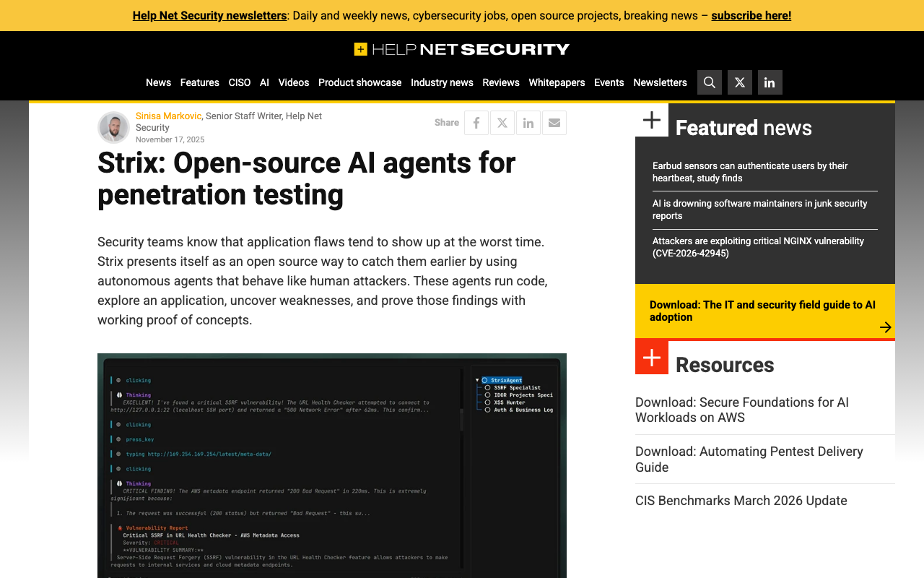Viewport: 924px width, 578px height.
Task: Open the Product showcase menu item
Action: pos(360,82)
